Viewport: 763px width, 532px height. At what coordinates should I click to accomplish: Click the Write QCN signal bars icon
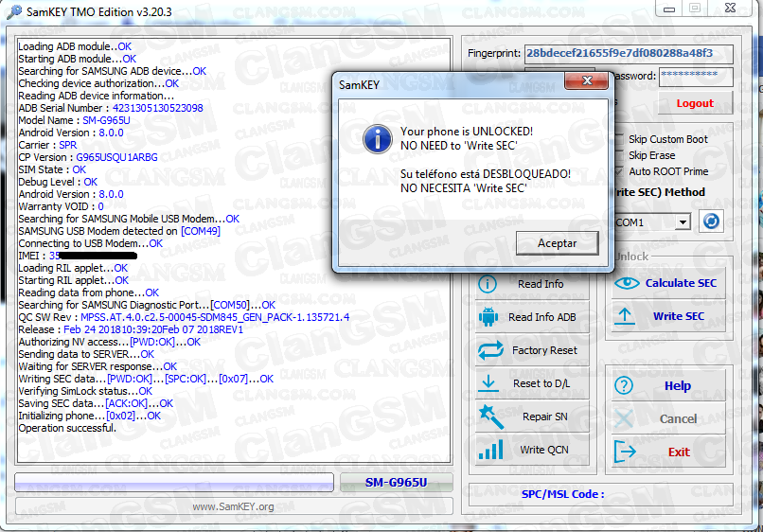(490, 450)
